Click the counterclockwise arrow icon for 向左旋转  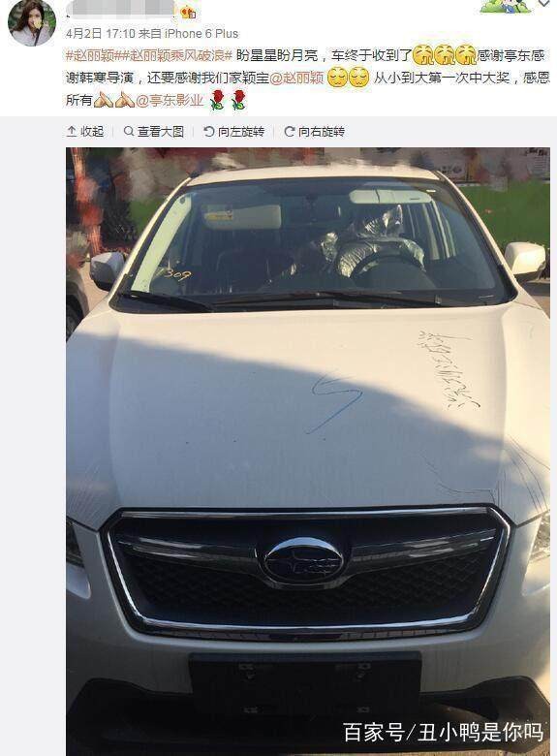pos(209,131)
